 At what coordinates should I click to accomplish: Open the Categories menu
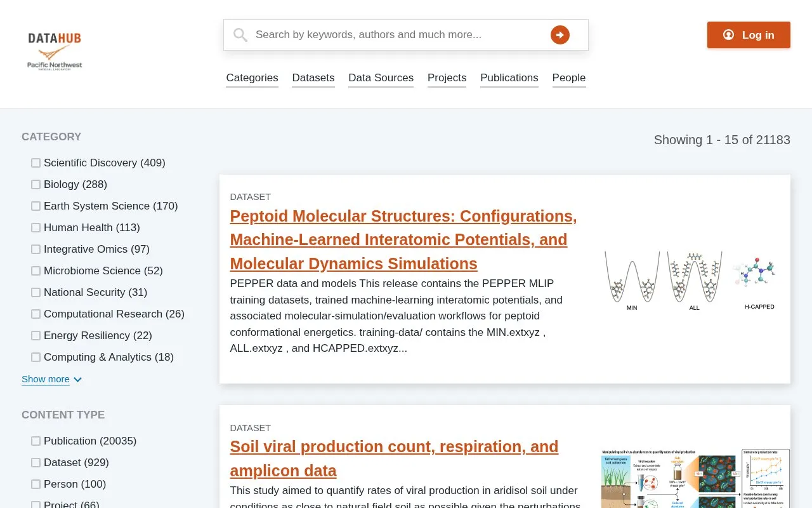252,77
